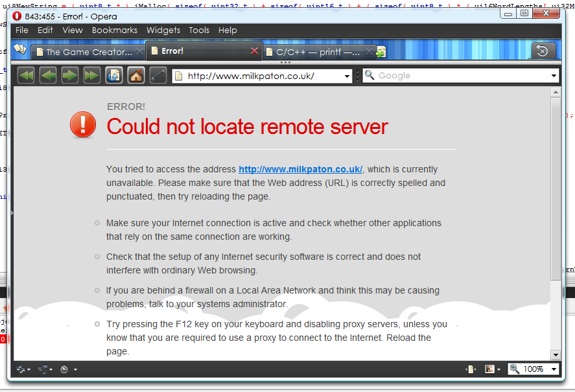Click the Rewind navigation button

click(26, 76)
